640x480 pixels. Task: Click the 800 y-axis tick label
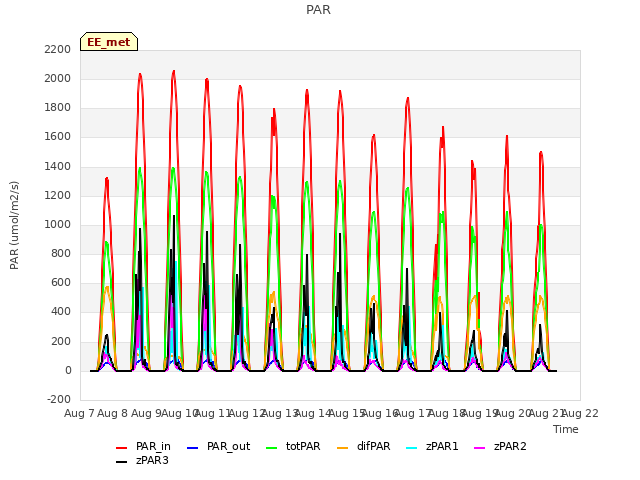point(61,253)
